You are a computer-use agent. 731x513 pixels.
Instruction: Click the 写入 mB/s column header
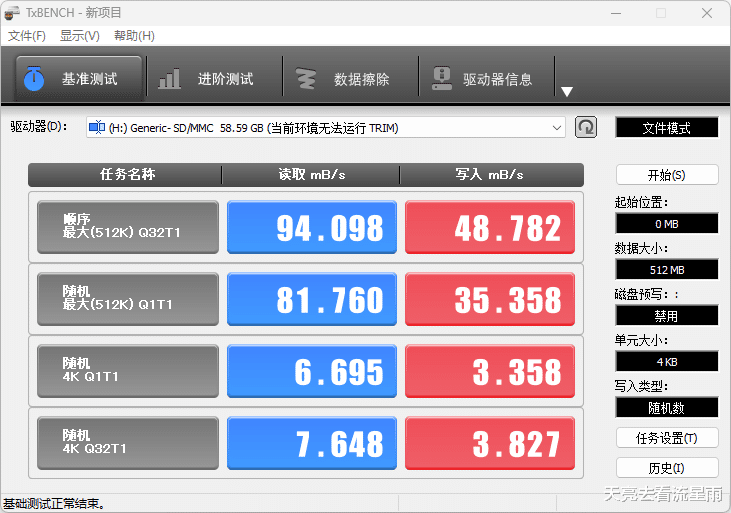491,175
